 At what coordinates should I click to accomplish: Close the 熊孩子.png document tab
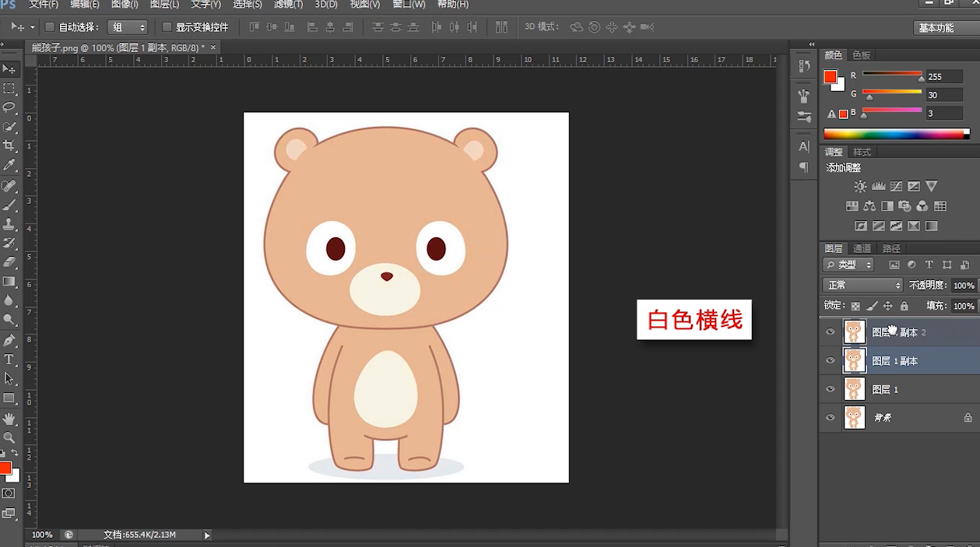213,47
